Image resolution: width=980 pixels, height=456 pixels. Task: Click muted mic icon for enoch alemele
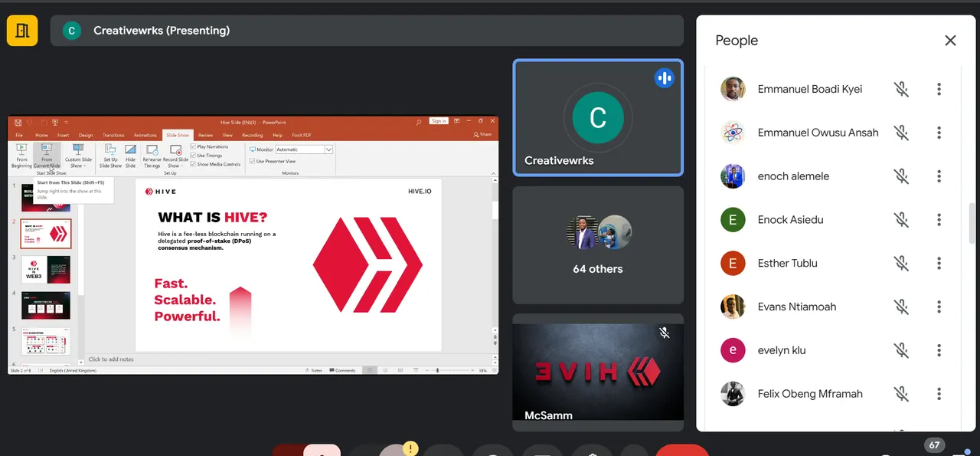902,176
